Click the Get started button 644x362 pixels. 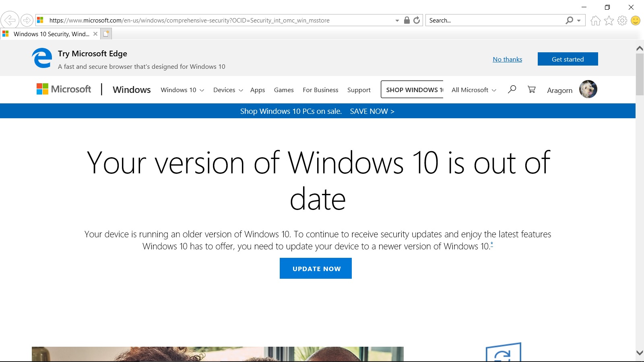click(568, 59)
